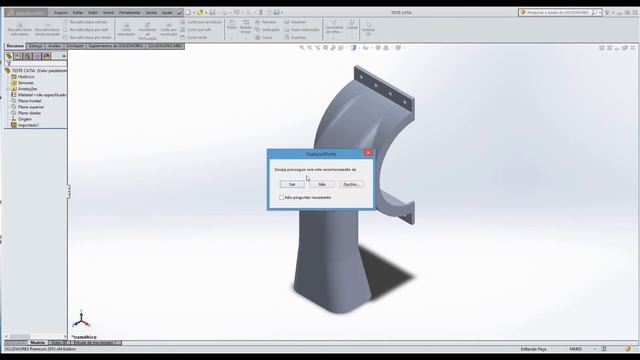Image resolution: width=640 pixels, height=360 pixels.
Task: Switch to Modelo tab at bottom
Action: 37,342
